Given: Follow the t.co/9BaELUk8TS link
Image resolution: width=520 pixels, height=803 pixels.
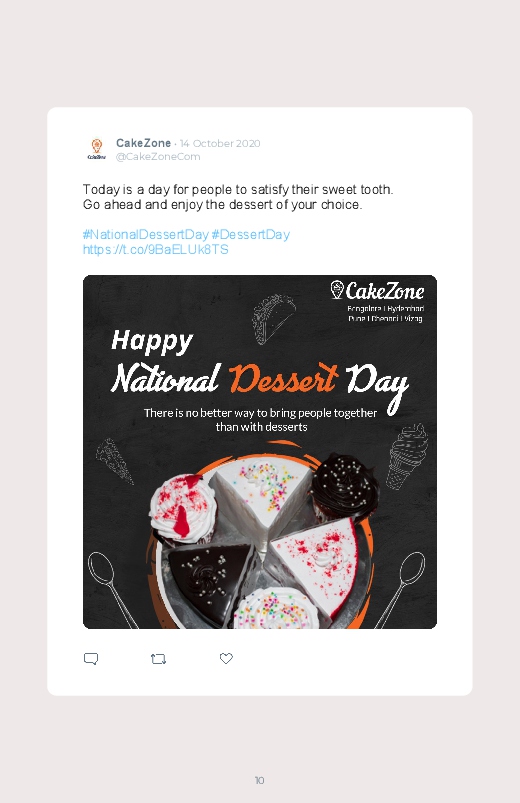Looking at the screenshot, I should [156, 249].
